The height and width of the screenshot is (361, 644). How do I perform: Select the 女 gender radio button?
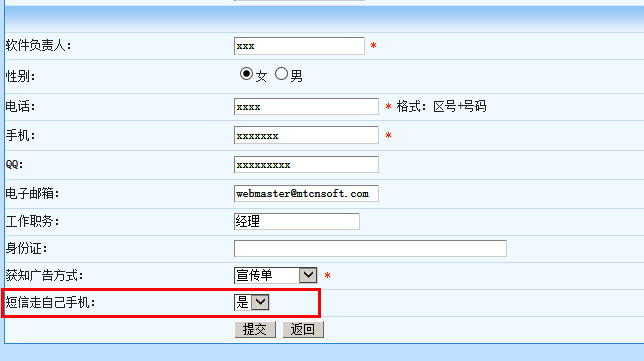pyautogui.click(x=246, y=74)
